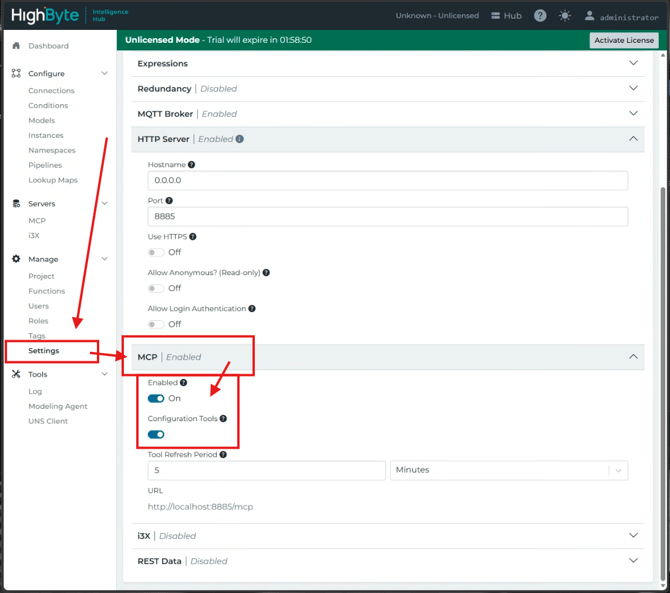Viewport: 670px width, 593px height.
Task: Show help tooltip for MCP Enabled
Action: point(183,382)
